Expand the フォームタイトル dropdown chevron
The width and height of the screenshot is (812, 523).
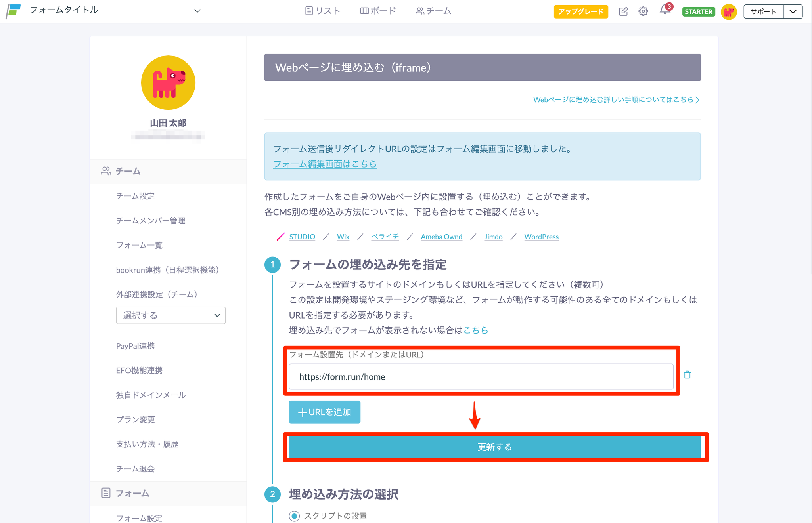[197, 11]
